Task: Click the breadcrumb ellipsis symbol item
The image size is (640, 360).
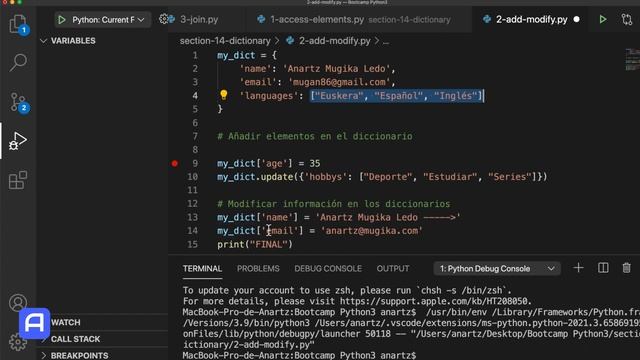Action: 386,41
